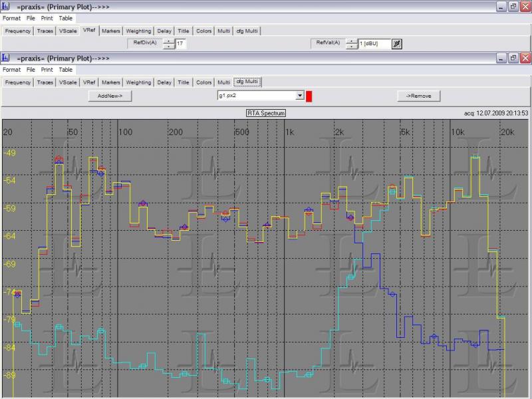The image size is (532, 399).
Task: Open the g1.px2 file dropdown arrow
Action: pyautogui.click(x=300, y=96)
